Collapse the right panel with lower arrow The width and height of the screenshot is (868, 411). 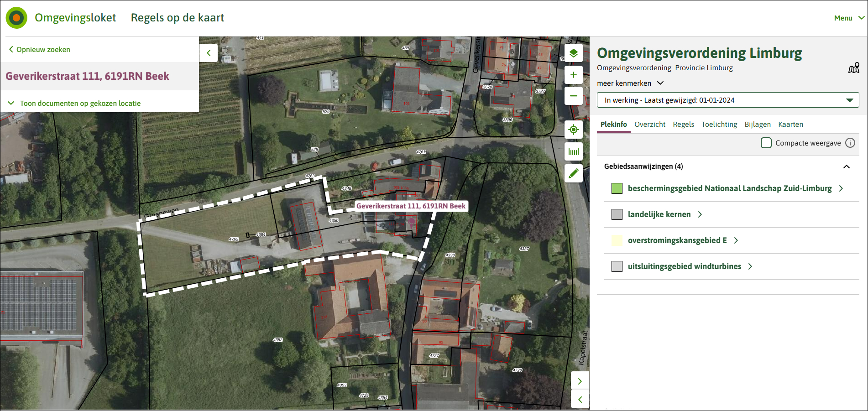click(x=580, y=400)
